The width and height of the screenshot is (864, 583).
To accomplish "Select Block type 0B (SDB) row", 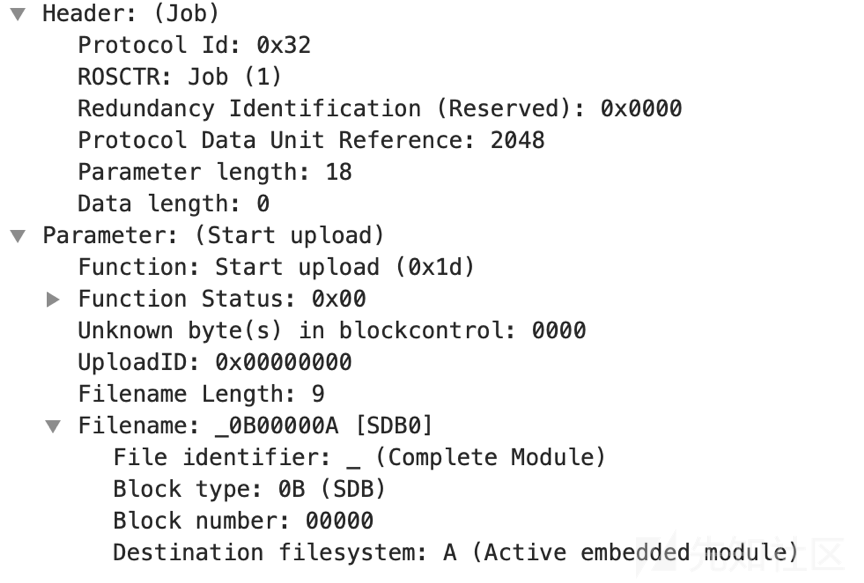I will [x=249, y=489].
